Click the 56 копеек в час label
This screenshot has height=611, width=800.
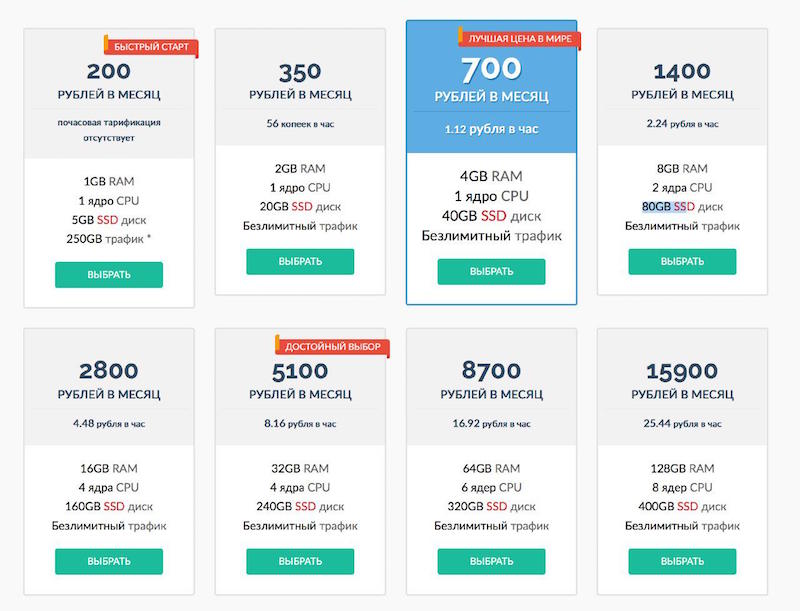coord(300,124)
